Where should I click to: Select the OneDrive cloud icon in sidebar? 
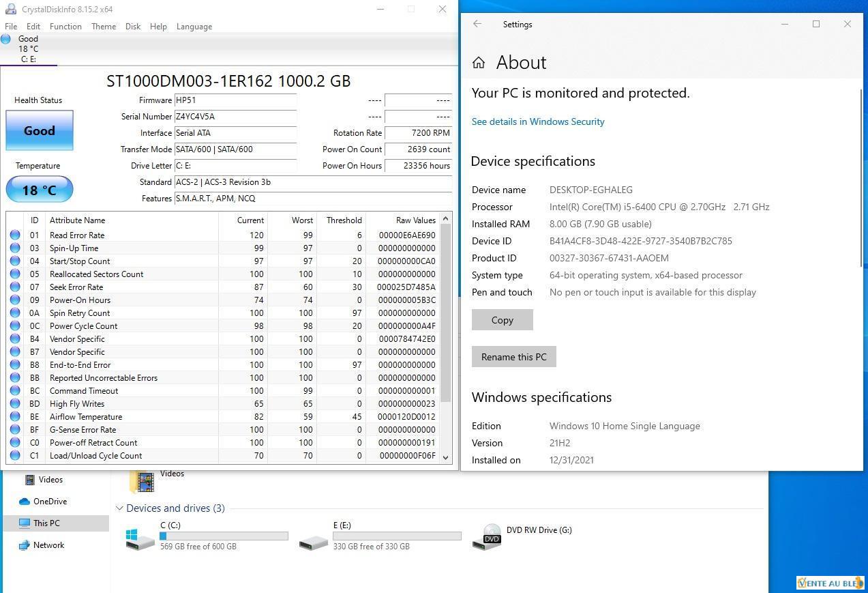25,502
